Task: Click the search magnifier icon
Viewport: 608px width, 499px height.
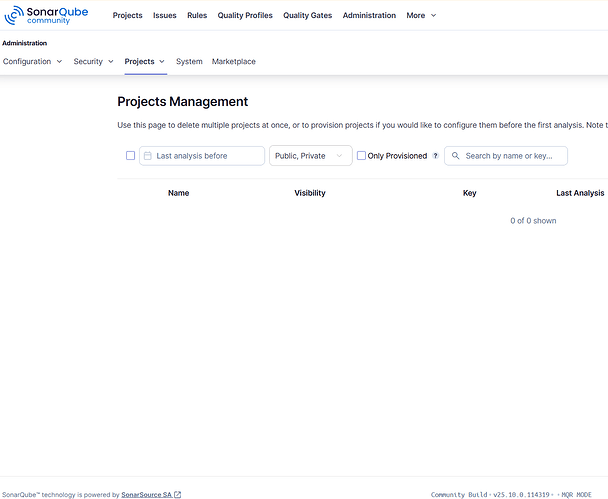Action: (x=456, y=156)
